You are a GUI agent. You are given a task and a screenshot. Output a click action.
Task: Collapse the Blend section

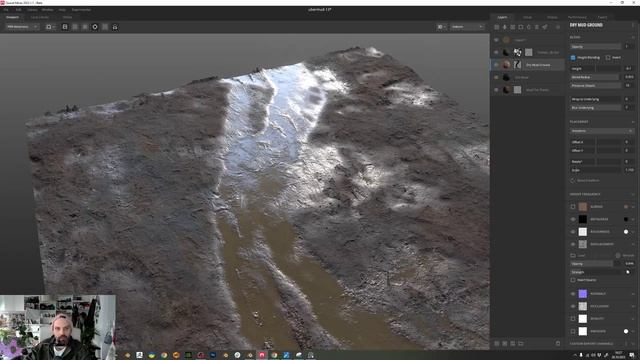click(x=633, y=37)
